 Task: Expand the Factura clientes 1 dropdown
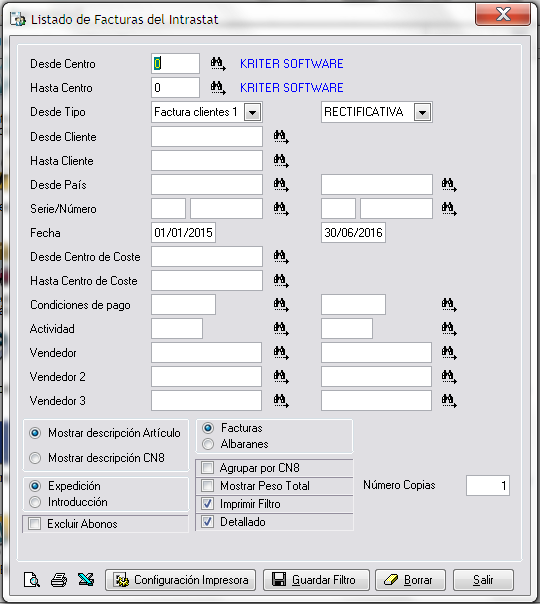tap(253, 112)
